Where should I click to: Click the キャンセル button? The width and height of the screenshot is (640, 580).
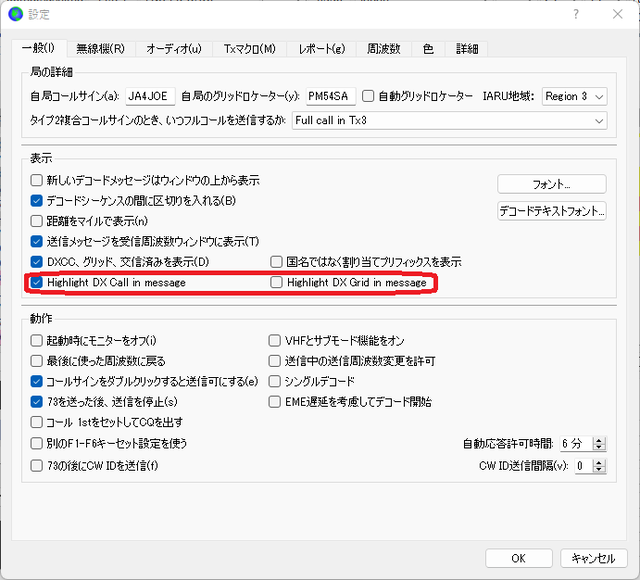[593, 558]
